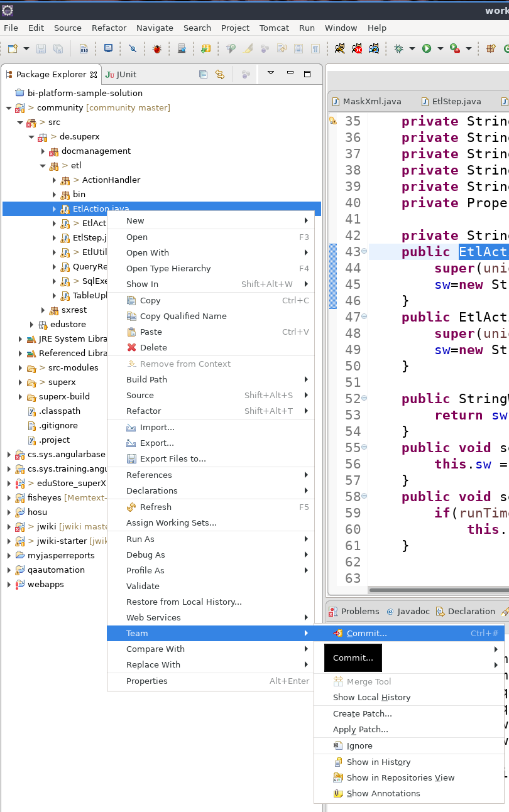Select Create Patch... in Team submenu

point(362,713)
